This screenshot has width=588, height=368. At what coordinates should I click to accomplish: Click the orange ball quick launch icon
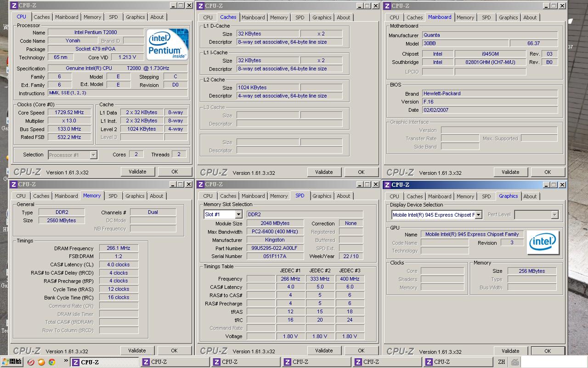(41, 362)
